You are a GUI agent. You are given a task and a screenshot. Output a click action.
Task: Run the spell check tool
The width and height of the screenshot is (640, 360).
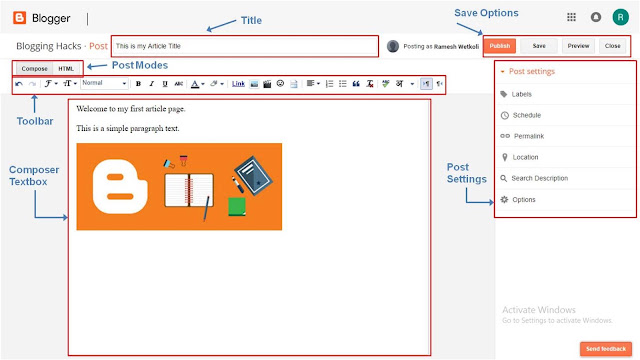386,84
